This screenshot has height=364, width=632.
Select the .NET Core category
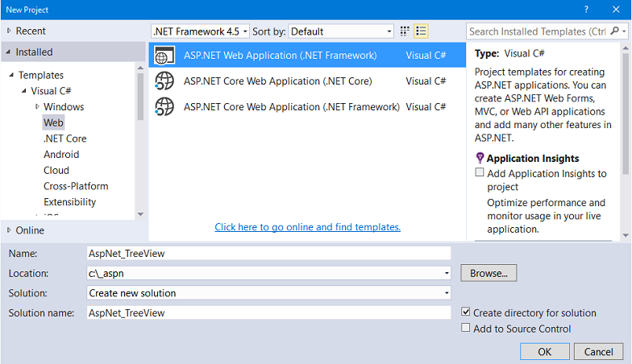[64, 139]
